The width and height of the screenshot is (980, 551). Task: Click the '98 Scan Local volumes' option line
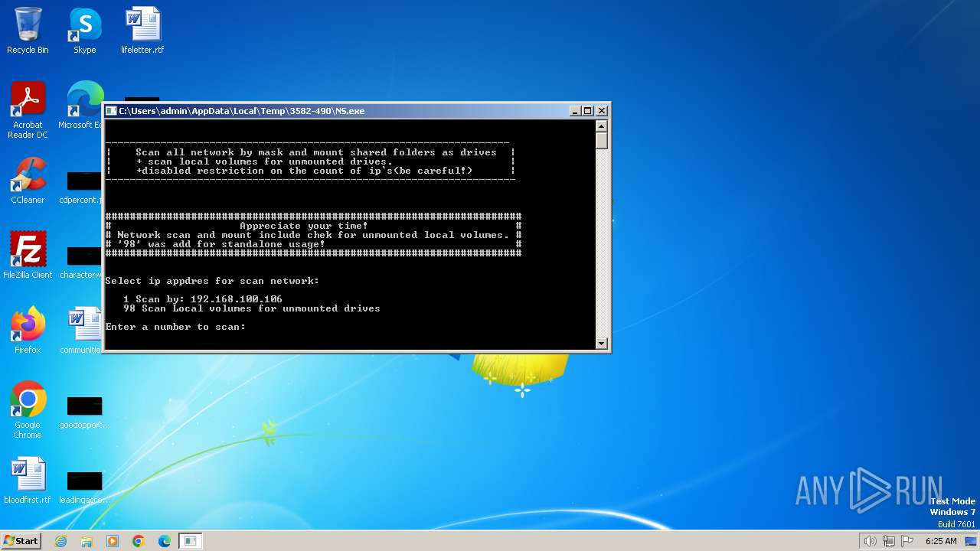point(252,308)
